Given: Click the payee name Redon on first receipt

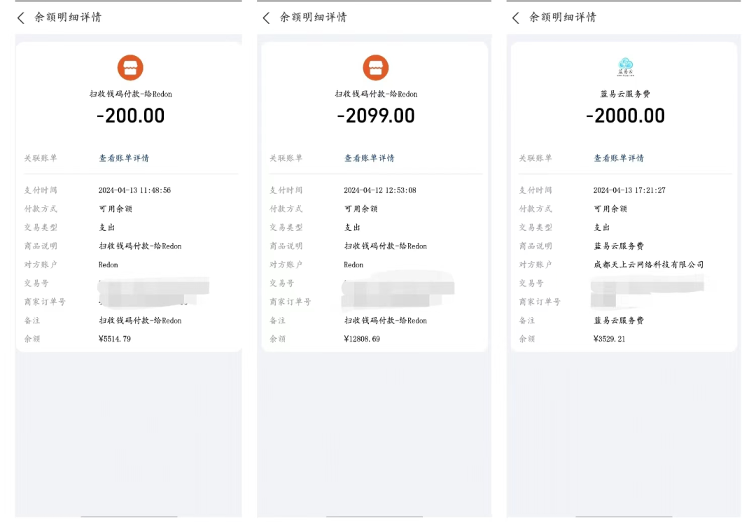Looking at the screenshot, I should 108,265.
